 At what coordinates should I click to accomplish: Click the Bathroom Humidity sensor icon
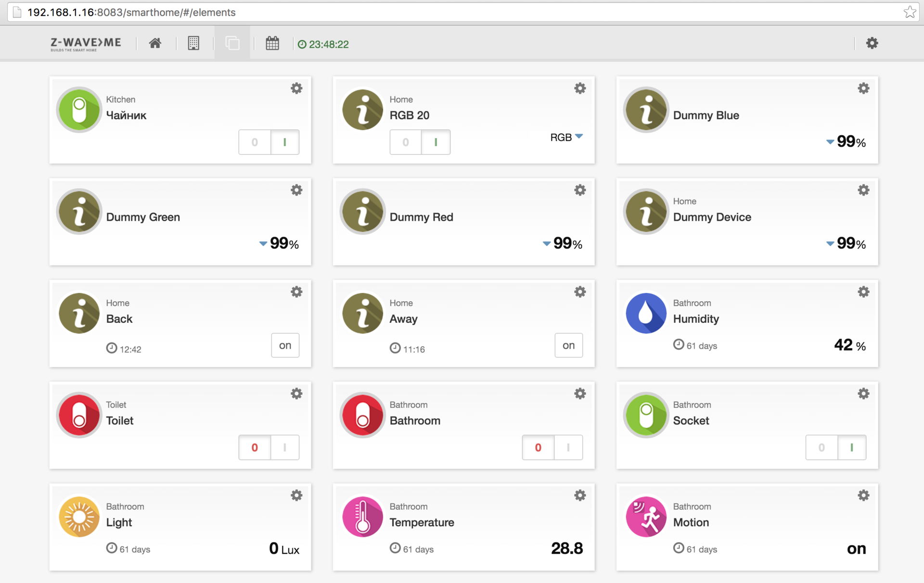point(645,314)
